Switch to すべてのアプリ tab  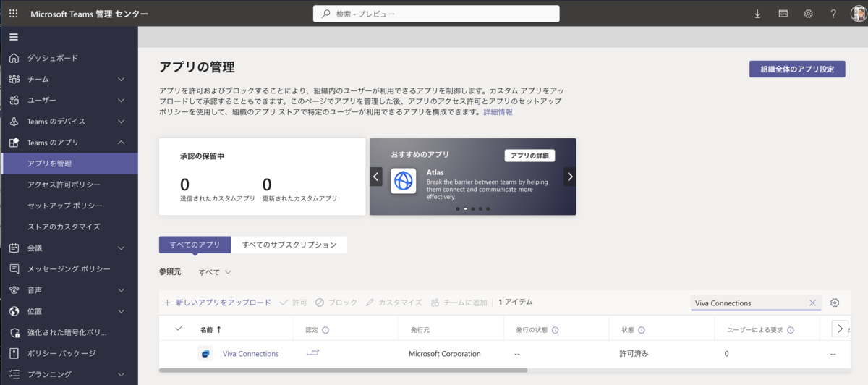tap(195, 245)
